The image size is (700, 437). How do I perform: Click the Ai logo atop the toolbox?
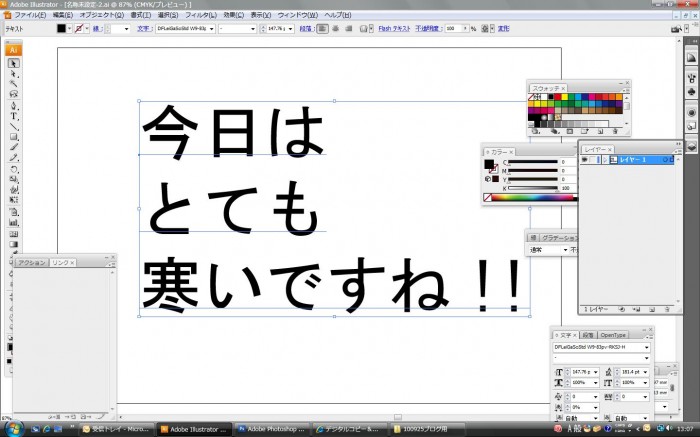[x=13, y=50]
